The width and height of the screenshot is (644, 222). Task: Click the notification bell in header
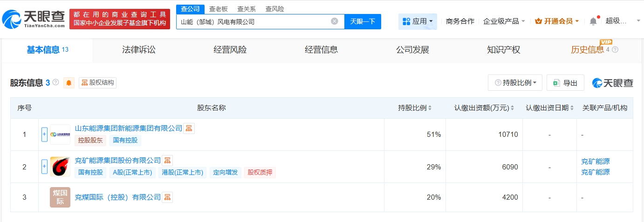click(593, 21)
